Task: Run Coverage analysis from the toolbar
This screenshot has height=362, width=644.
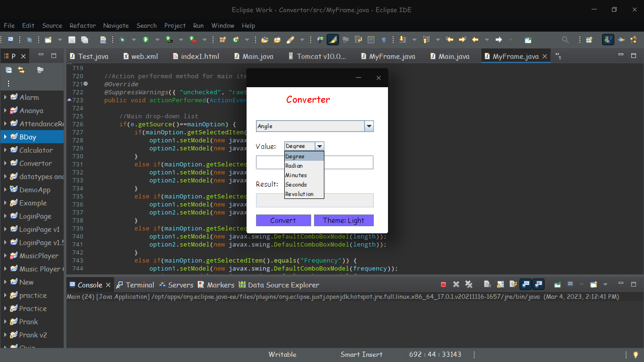Action: 169,40
